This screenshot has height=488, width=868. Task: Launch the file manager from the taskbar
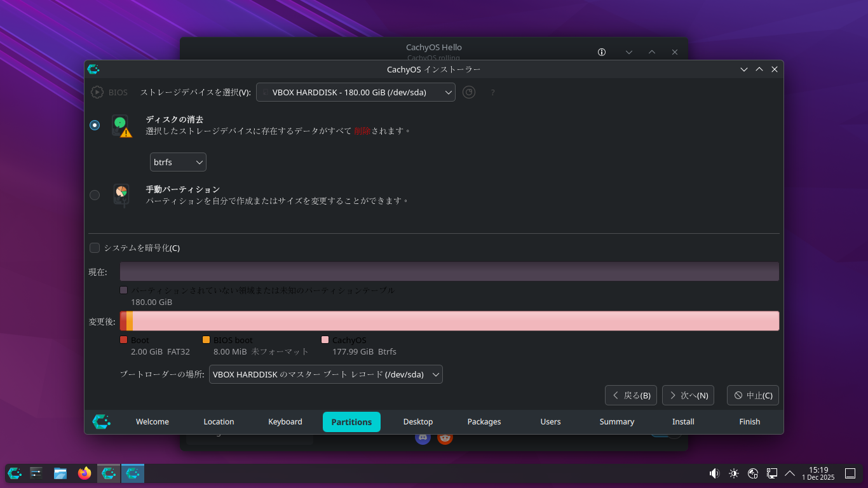click(x=60, y=473)
